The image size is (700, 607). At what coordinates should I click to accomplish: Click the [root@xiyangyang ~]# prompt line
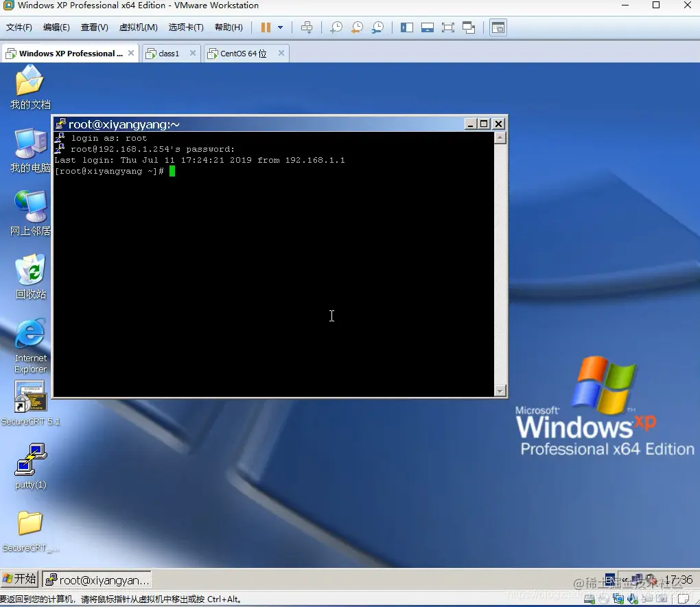pyautogui.click(x=109, y=171)
